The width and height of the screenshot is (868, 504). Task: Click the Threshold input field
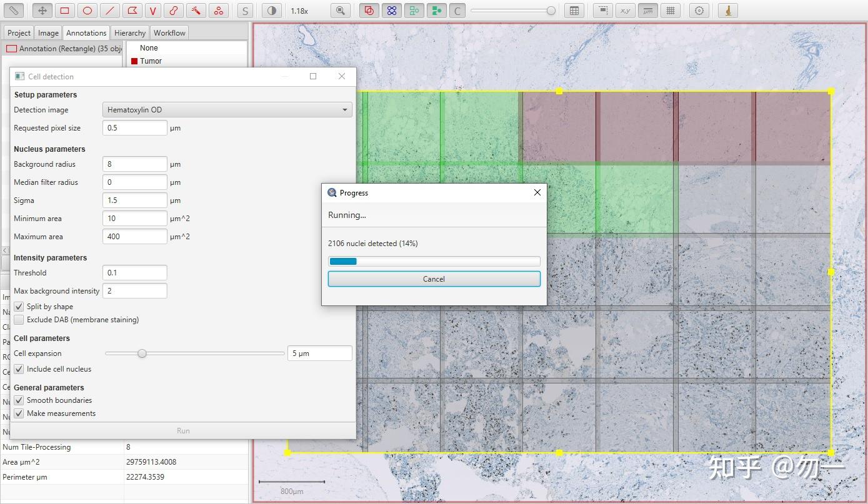134,273
